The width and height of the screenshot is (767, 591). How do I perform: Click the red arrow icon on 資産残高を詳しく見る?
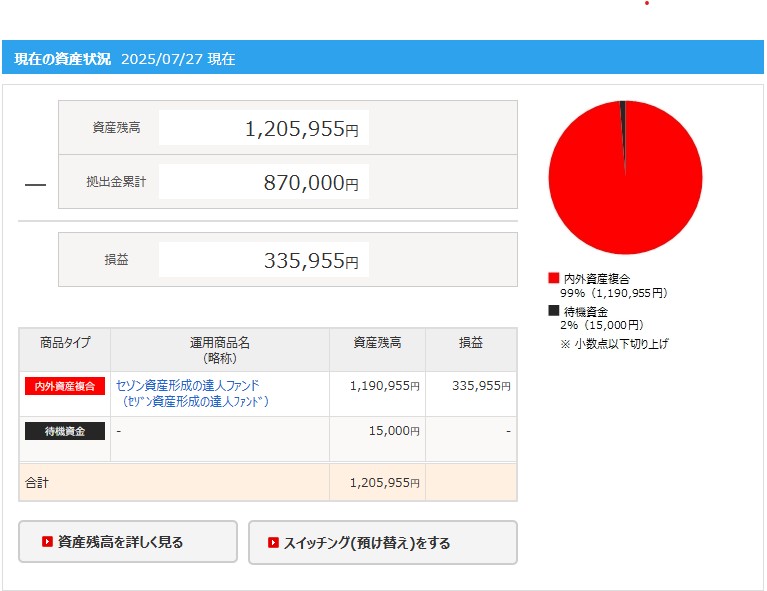[x=47, y=542]
